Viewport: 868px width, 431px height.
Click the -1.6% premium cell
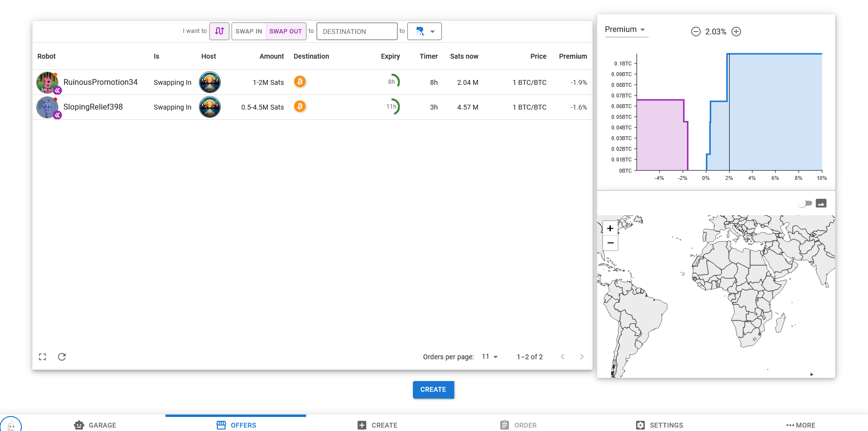click(579, 107)
